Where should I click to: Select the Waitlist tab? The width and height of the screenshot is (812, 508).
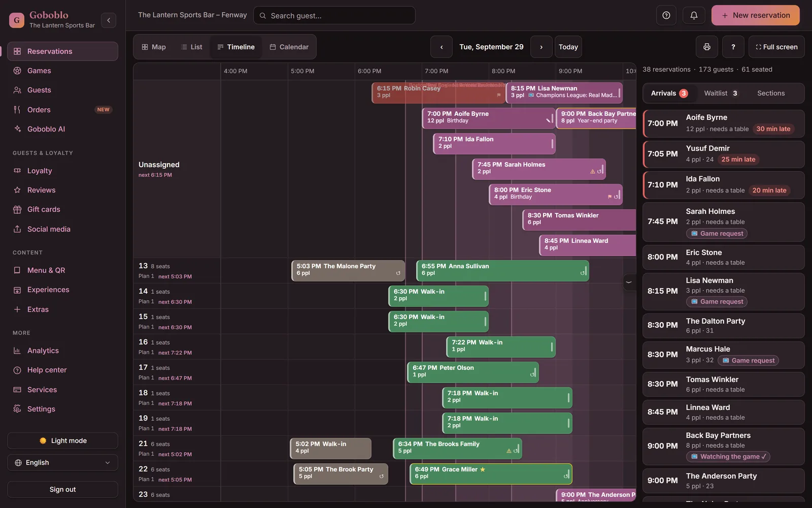click(x=721, y=93)
